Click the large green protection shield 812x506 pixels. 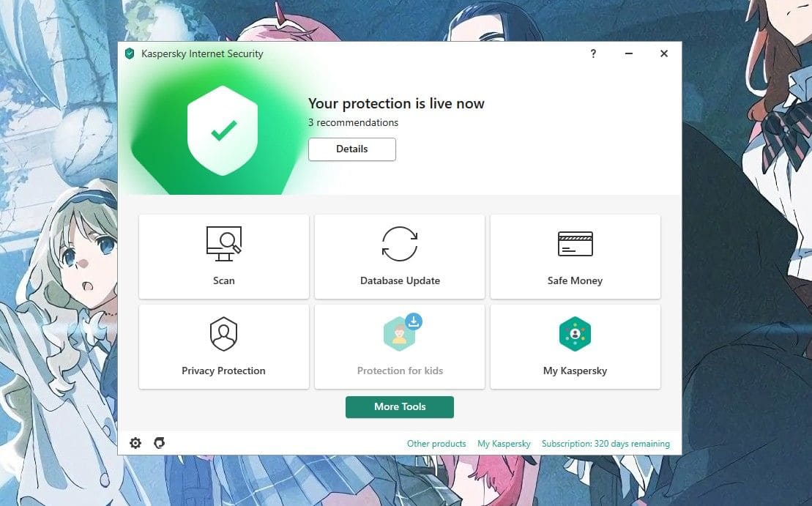pyautogui.click(x=223, y=130)
